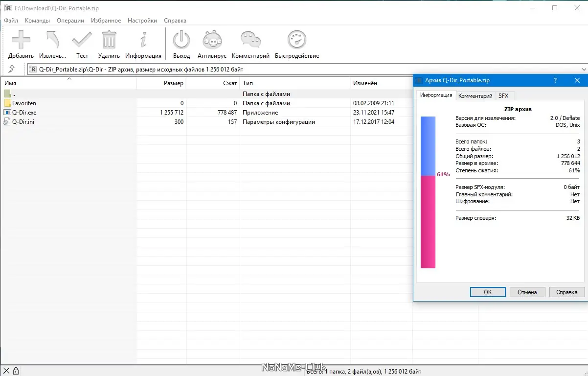This screenshot has height=376, width=588.
Task: Open the Избранное menu
Action: pos(106,21)
